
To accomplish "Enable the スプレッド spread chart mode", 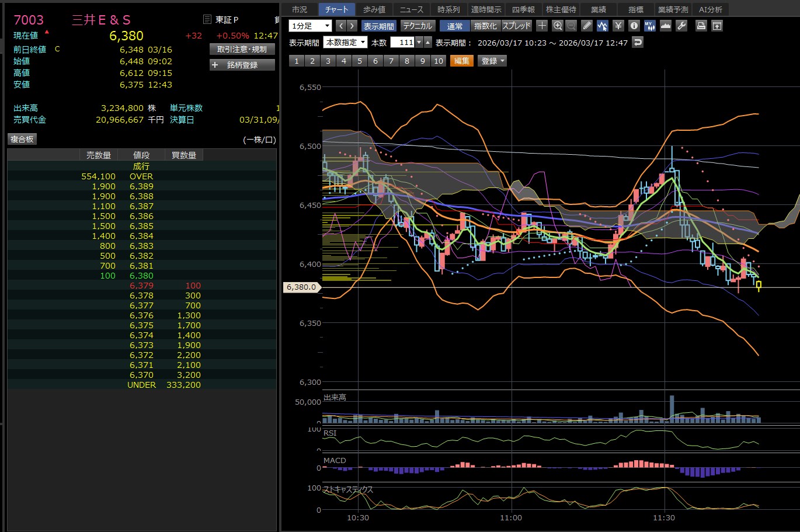I will 517,26.
